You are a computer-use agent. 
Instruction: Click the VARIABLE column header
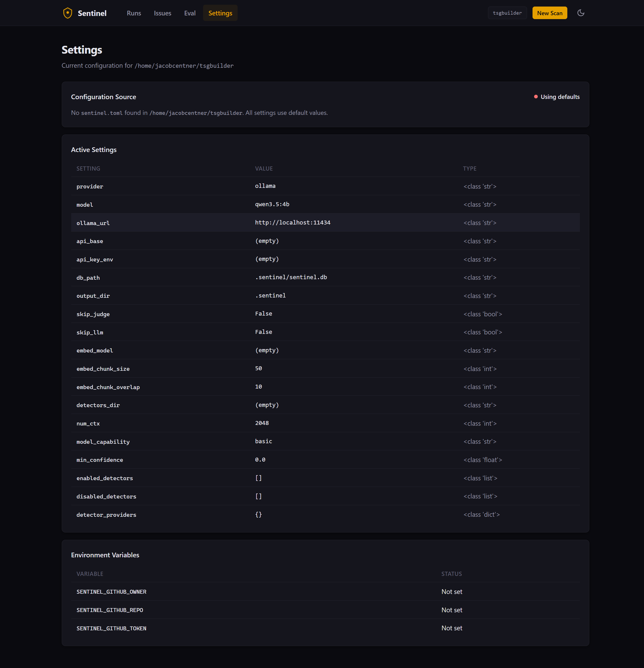(x=90, y=574)
